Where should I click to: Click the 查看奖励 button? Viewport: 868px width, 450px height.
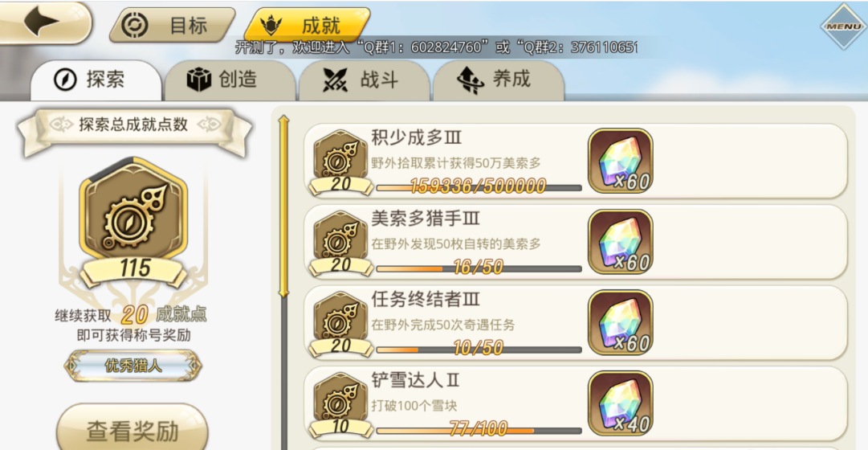[x=132, y=429]
